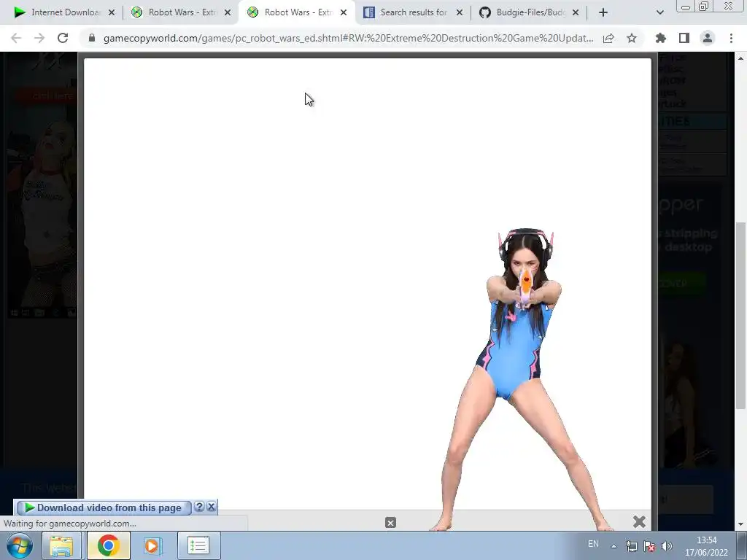This screenshot has width=747, height=560.
Task: Select Chrome in the taskbar
Action: (x=109, y=545)
